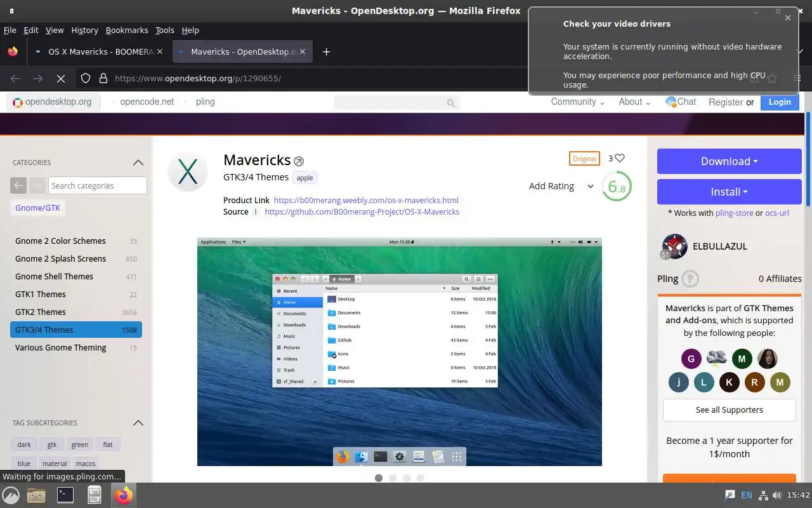The width and height of the screenshot is (812, 508).
Task: Open the b00merang weebly product link
Action: coord(366,200)
